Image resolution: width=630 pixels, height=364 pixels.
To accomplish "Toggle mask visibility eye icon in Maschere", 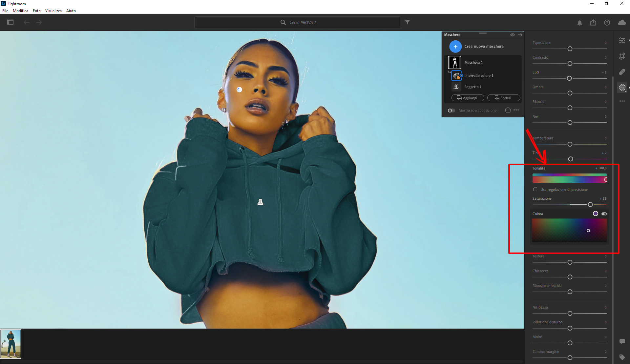I will [x=512, y=35].
